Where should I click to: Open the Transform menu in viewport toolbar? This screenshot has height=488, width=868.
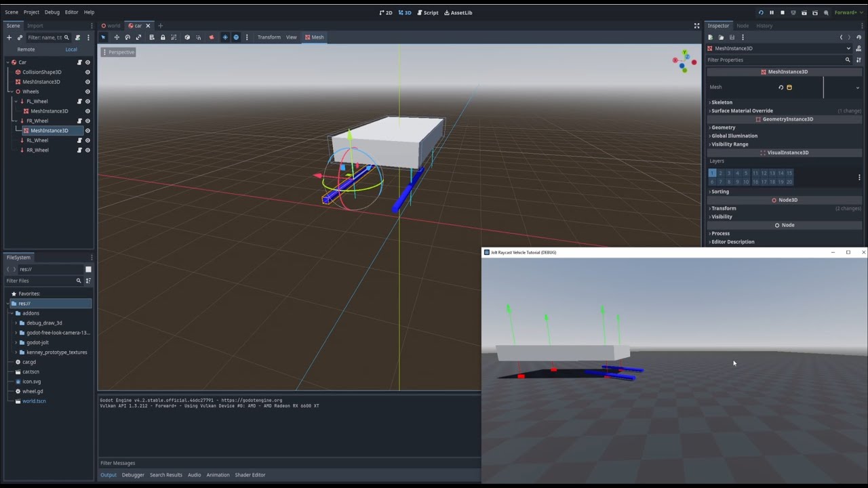269,37
